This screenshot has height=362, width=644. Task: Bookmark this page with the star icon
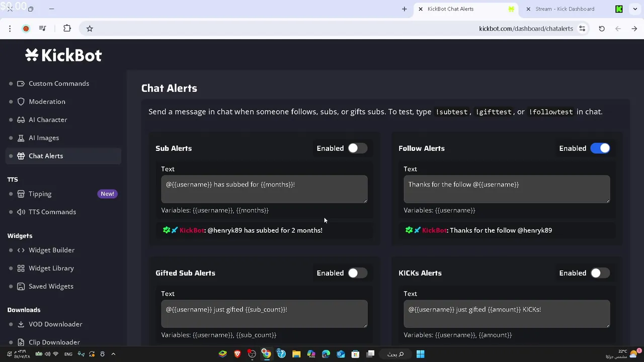click(90, 29)
